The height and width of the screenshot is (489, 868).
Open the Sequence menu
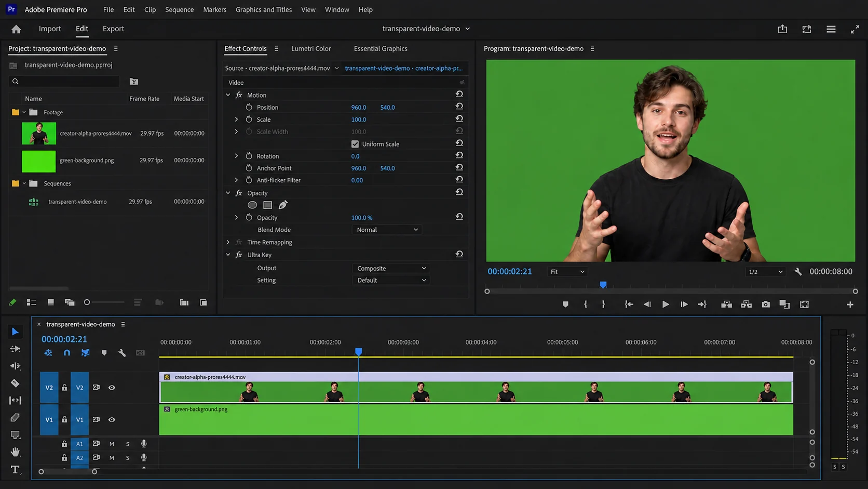click(x=179, y=9)
